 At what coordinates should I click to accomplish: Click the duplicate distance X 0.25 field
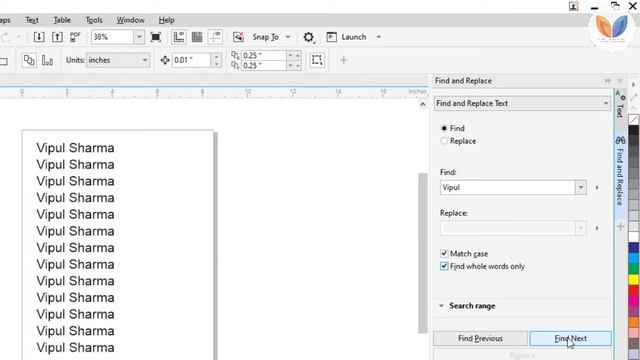tap(263, 56)
